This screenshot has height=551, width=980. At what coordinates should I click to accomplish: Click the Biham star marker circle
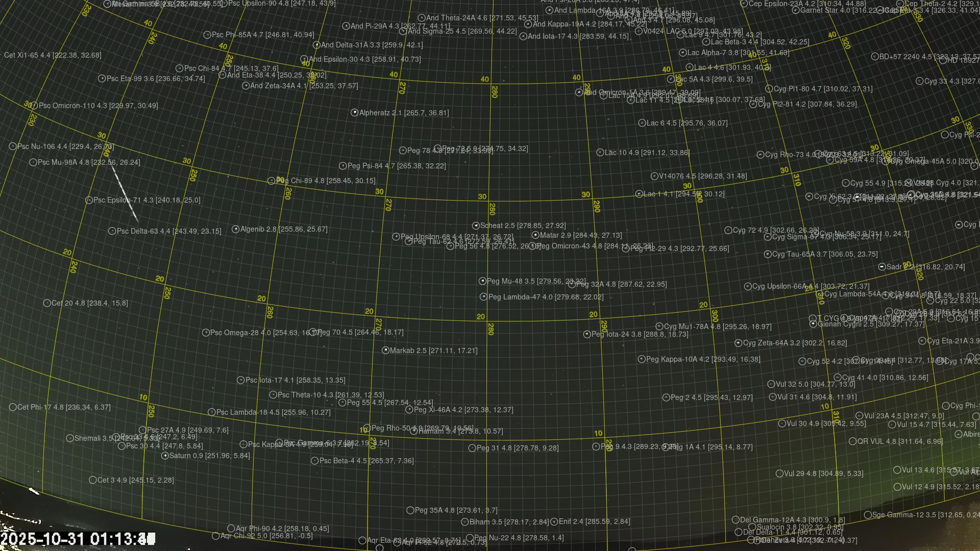(464, 522)
